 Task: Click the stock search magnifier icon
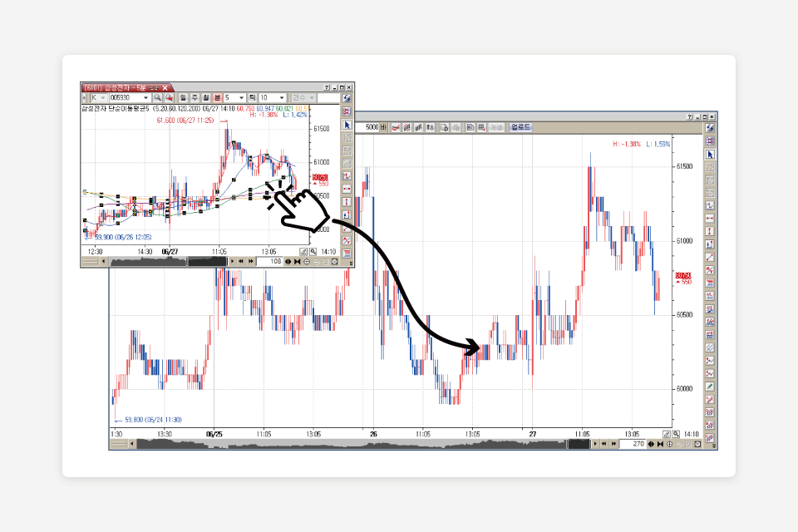click(x=157, y=98)
